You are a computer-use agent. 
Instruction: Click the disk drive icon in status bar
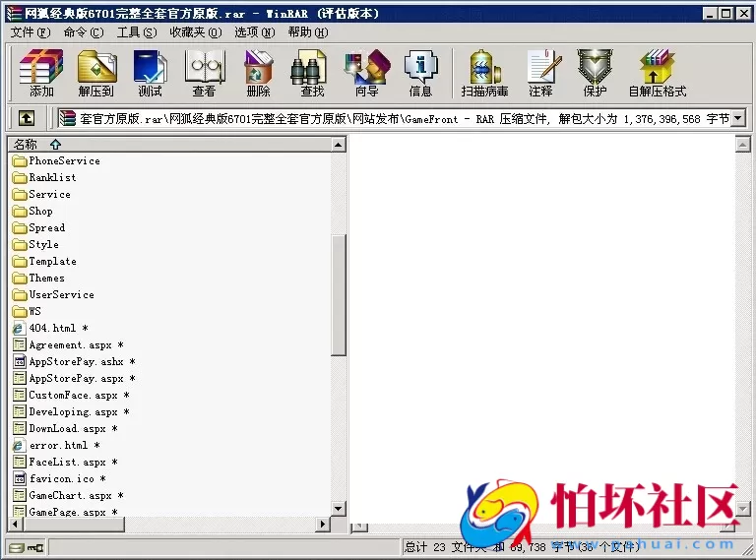point(17,548)
